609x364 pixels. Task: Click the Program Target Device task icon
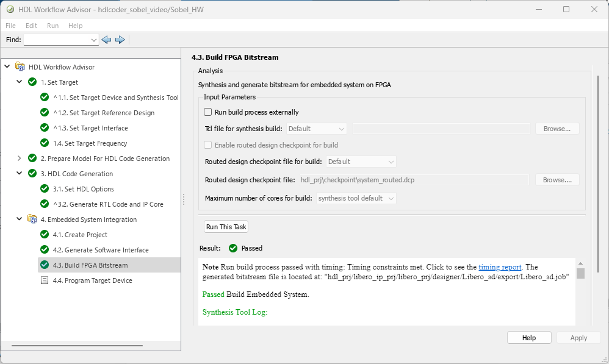tap(44, 280)
